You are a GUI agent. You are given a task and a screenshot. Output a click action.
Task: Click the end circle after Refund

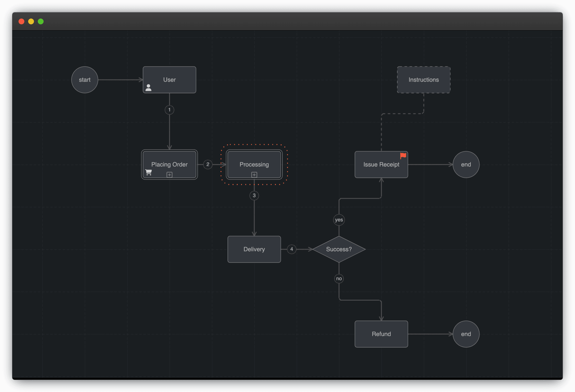pyautogui.click(x=466, y=334)
